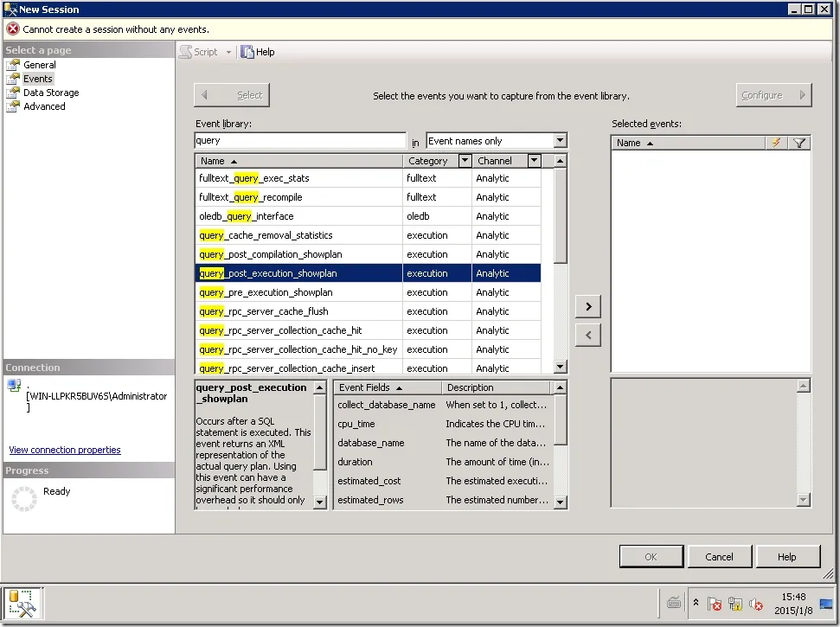Viewport: 840px width, 627px height.
Task: Click the action count lightning column header
Action: [x=776, y=143]
